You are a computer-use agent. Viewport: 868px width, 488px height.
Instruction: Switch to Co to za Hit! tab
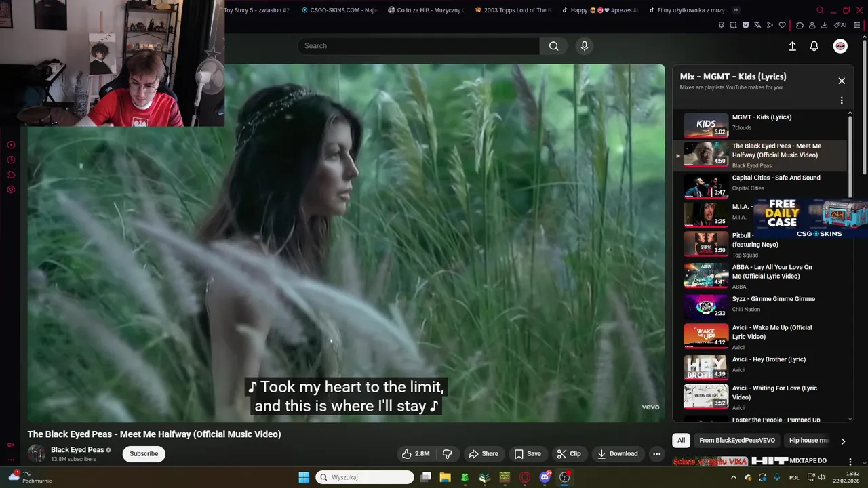[426, 10]
